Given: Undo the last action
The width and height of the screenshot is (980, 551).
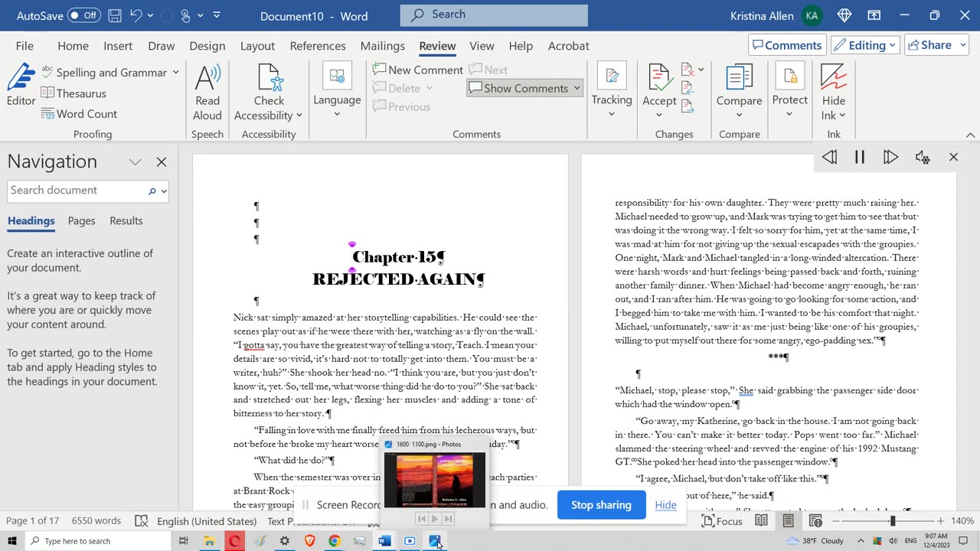Looking at the screenshot, I should click(x=136, y=15).
